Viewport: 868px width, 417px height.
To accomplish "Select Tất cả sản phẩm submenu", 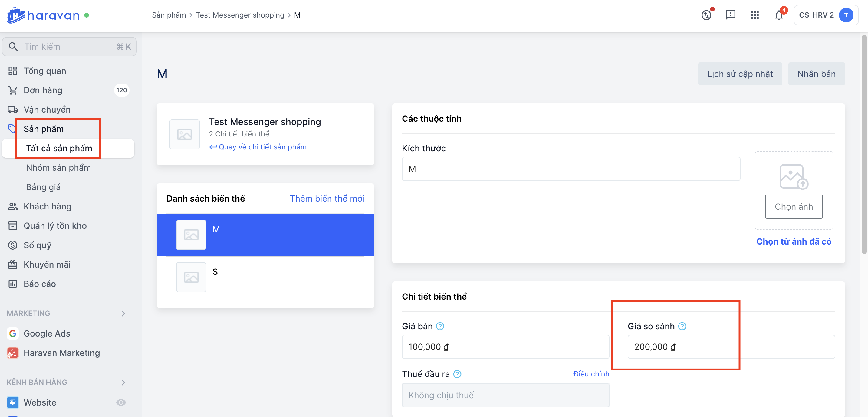I will (x=68, y=148).
